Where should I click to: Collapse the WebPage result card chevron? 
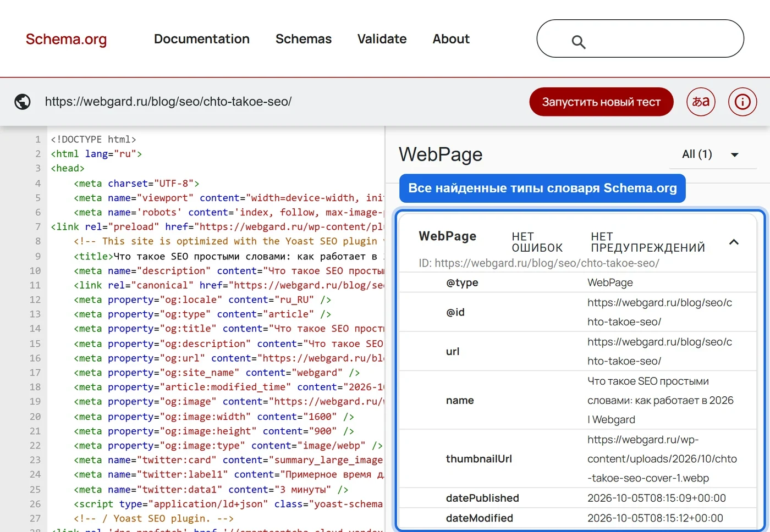(734, 242)
